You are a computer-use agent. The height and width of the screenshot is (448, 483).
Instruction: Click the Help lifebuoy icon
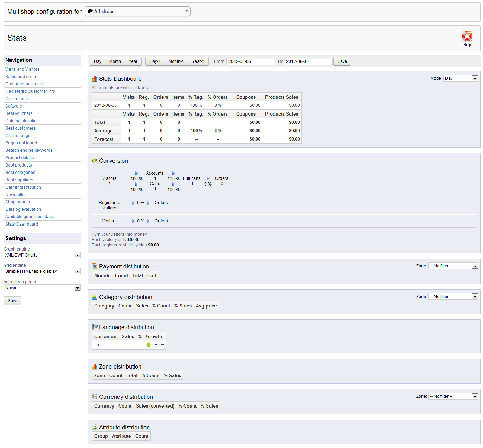[467, 36]
